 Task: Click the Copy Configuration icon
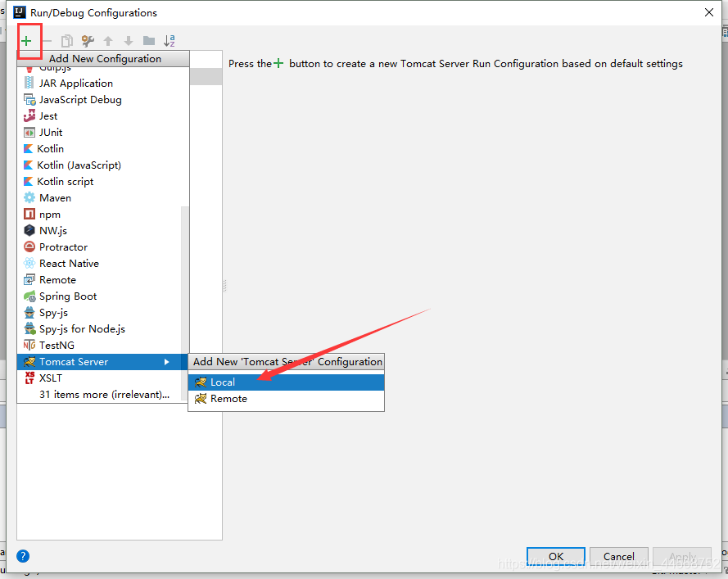coord(67,41)
